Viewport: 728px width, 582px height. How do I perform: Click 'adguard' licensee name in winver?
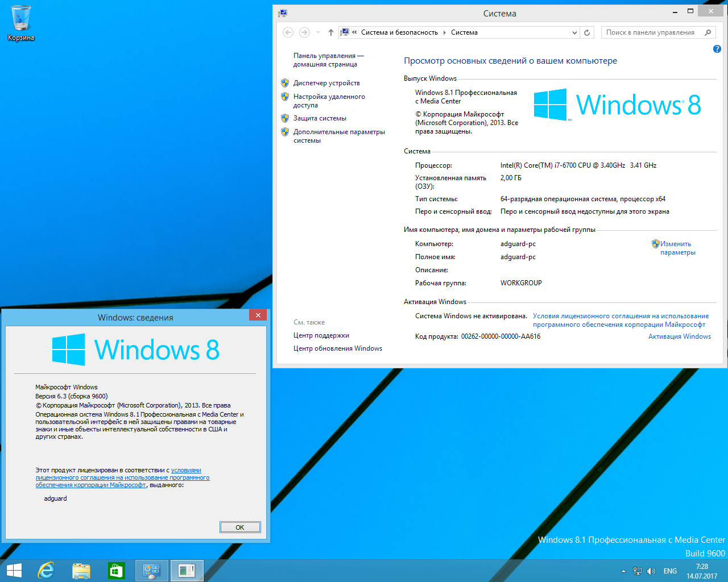click(55, 498)
